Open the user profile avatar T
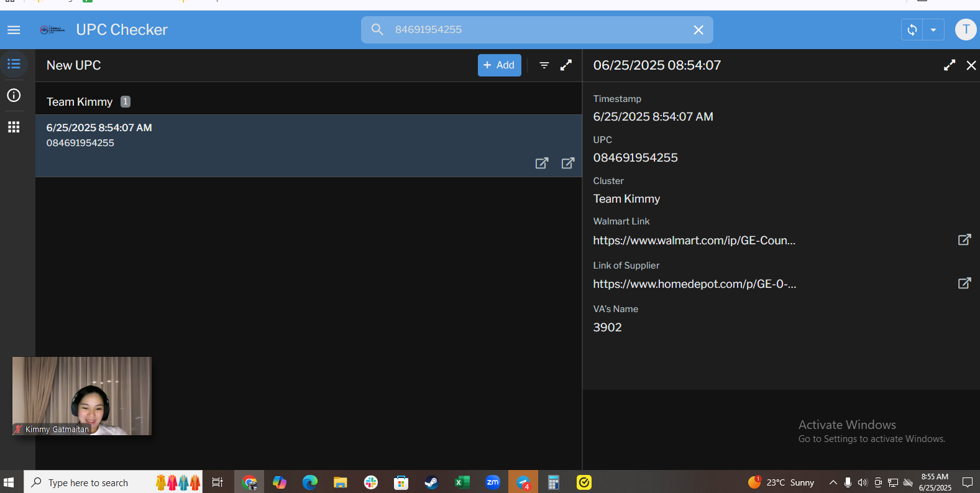This screenshot has width=980, height=493. 965,30
